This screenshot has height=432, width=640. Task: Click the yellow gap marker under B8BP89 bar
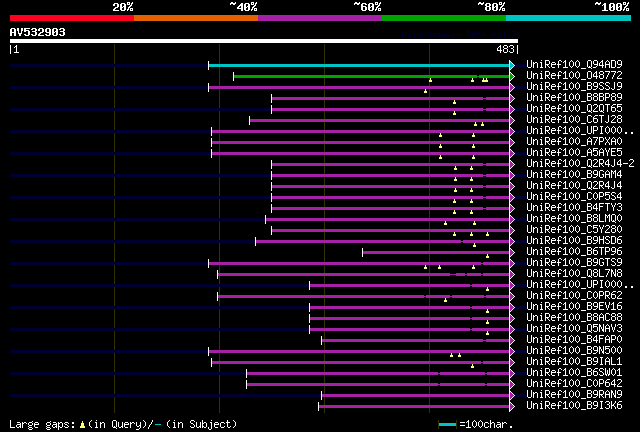(x=454, y=102)
